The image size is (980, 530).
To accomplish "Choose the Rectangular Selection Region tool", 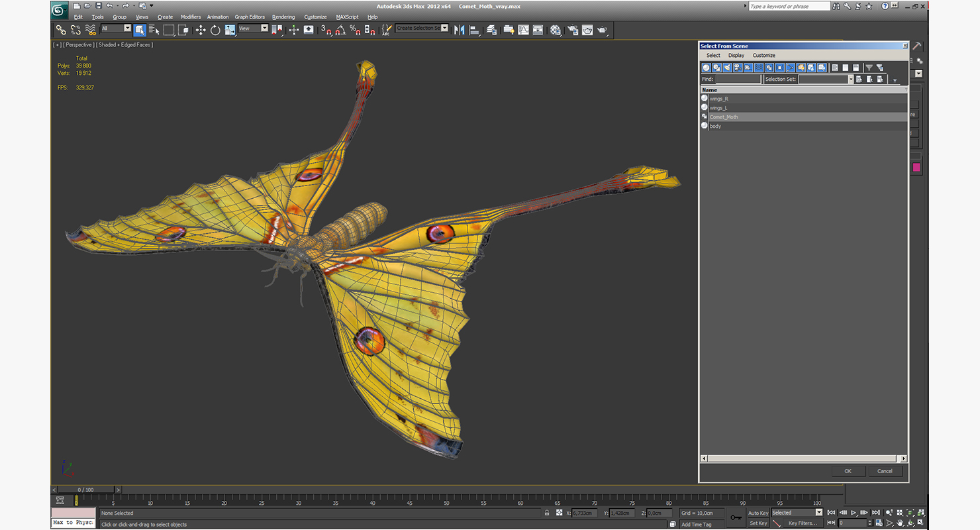I will [169, 30].
